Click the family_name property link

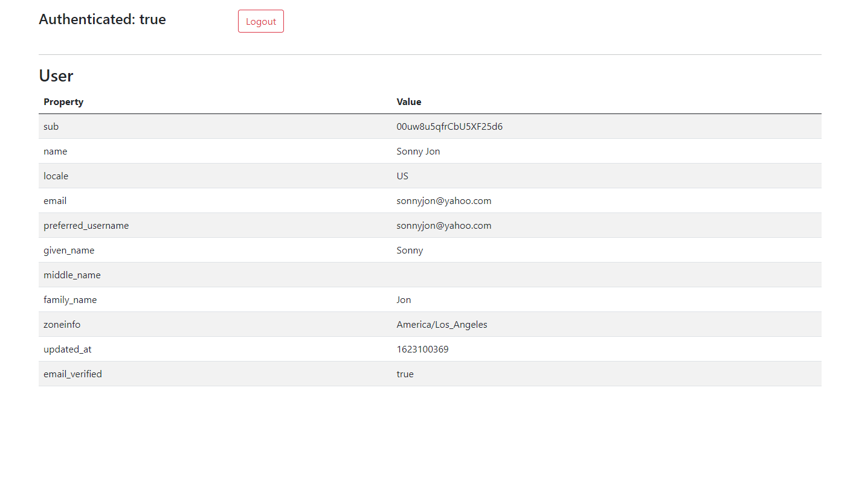tap(70, 299)
